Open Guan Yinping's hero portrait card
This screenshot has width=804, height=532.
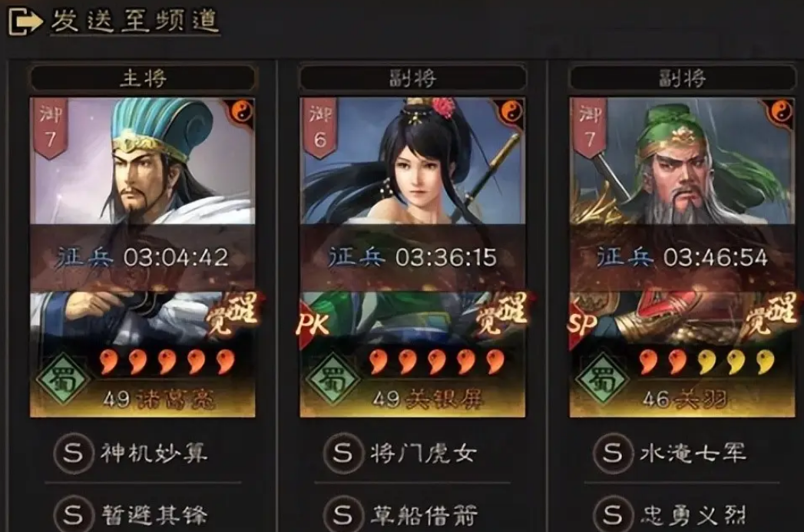click(x=413, y=257)
